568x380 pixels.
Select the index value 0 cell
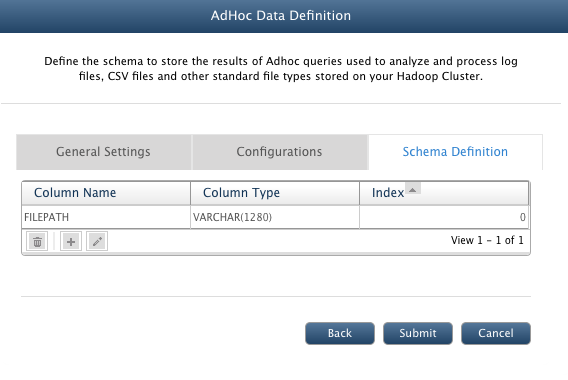click(x=444, y=217)
